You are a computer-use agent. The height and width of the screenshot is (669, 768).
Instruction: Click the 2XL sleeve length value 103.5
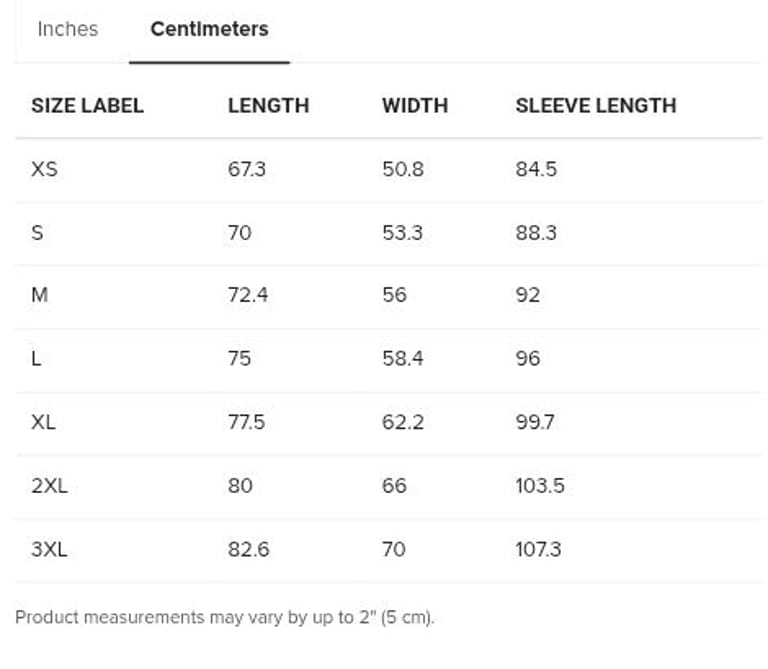pyautogui.click(x=539, y=486)
